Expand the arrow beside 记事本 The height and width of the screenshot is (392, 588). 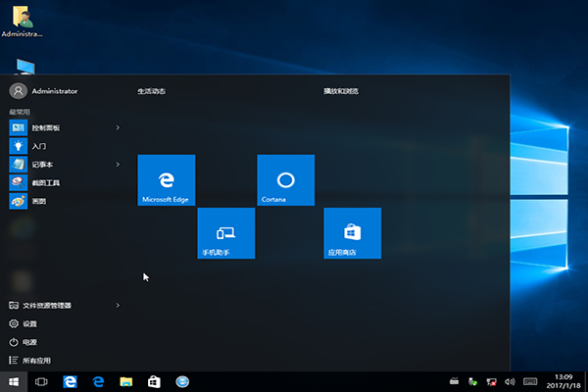[x=118, y=164]
